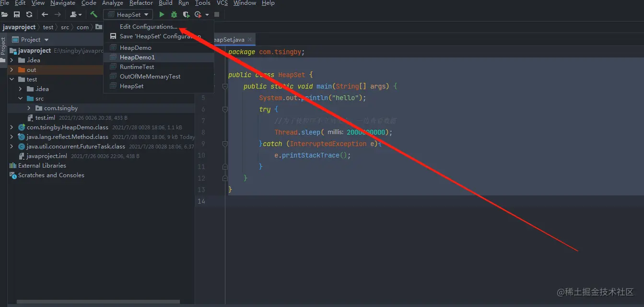Viewport: 644px width, 307px height.
Task: Collapse the src folder
Action: coord(21,99)
